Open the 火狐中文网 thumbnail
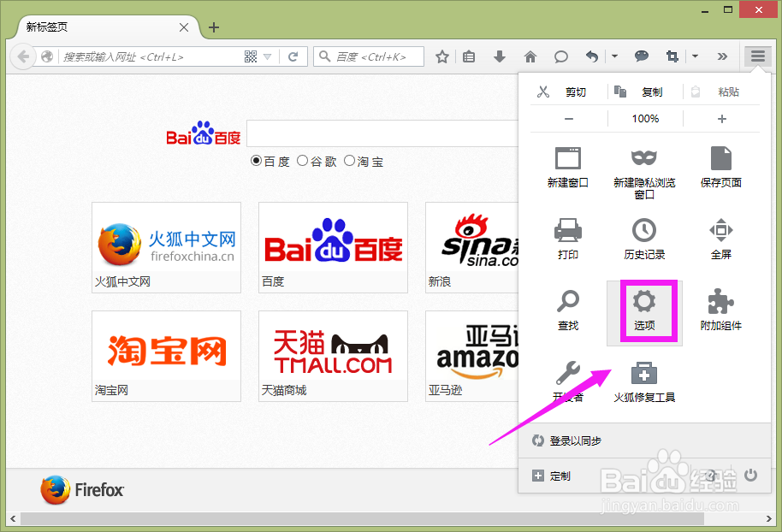This screenshot has width=782, height=532. pos(167,247)
